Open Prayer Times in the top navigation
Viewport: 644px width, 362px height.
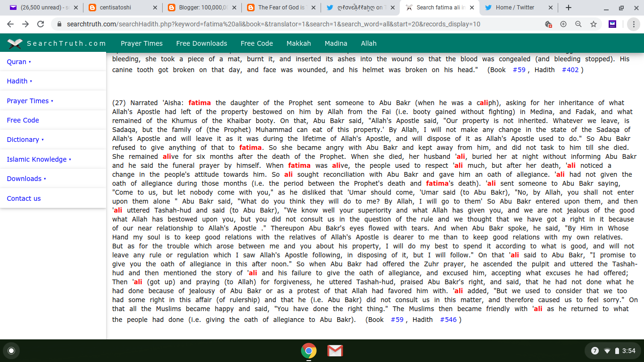[x=141, y=43]
